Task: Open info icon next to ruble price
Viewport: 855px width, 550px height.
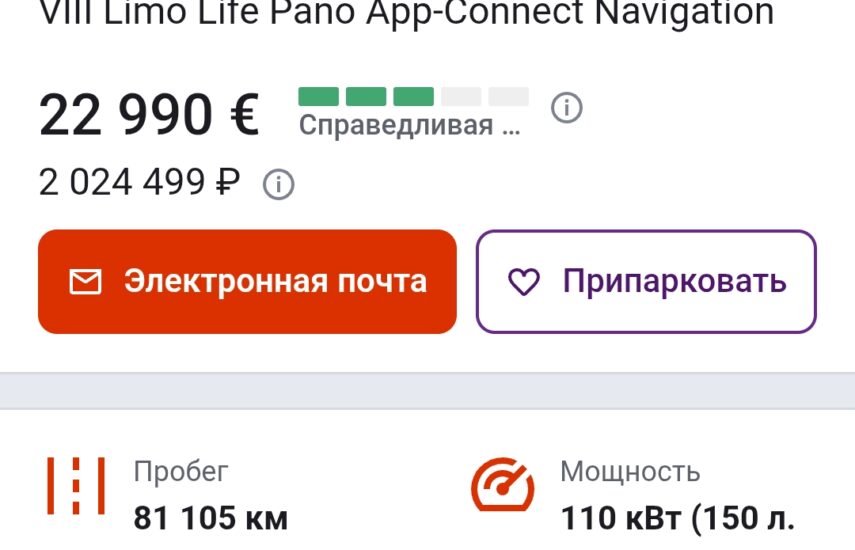Action: [279, 184]
